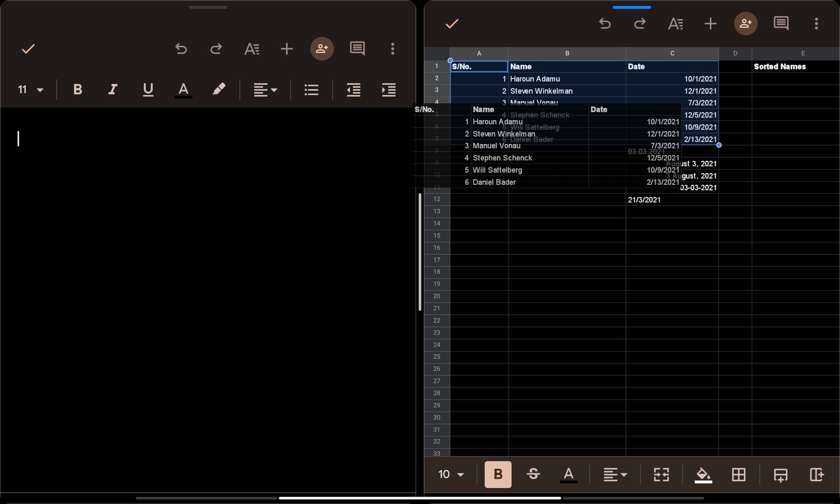The height and width of the screenshot is (504, 840).
Task: Click the insert row icon
Action: tap(781, 474)
